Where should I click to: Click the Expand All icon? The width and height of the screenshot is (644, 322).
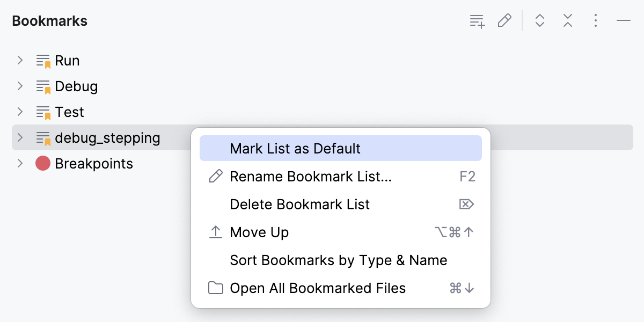click(x=539, y=20)
